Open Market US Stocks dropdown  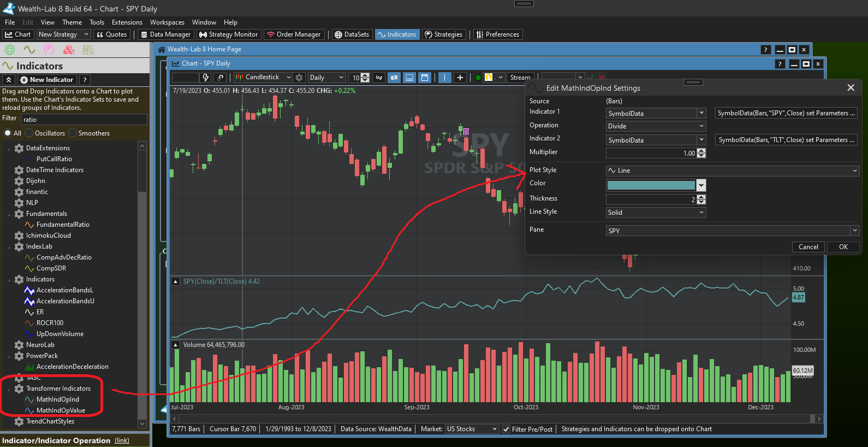(x=472, y=429)
